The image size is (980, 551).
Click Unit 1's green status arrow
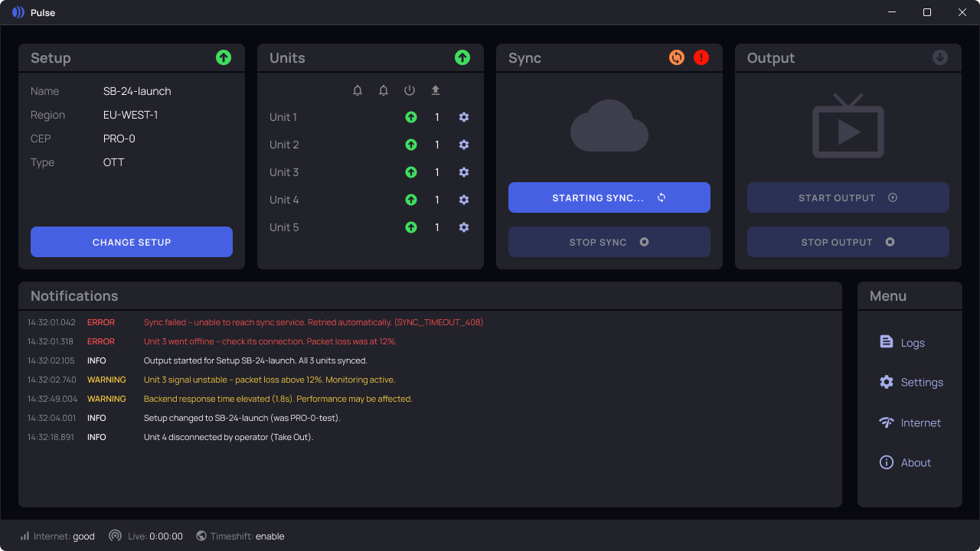411,117
